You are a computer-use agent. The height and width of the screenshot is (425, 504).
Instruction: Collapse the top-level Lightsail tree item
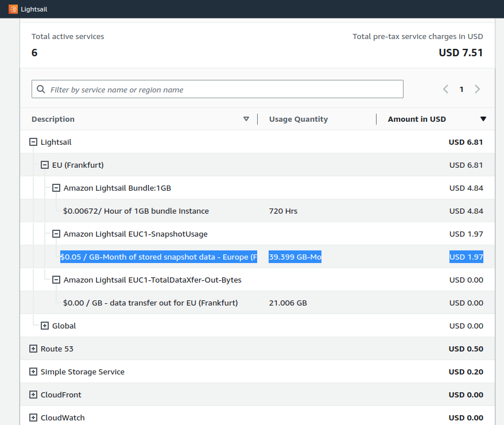click(33, 142)
